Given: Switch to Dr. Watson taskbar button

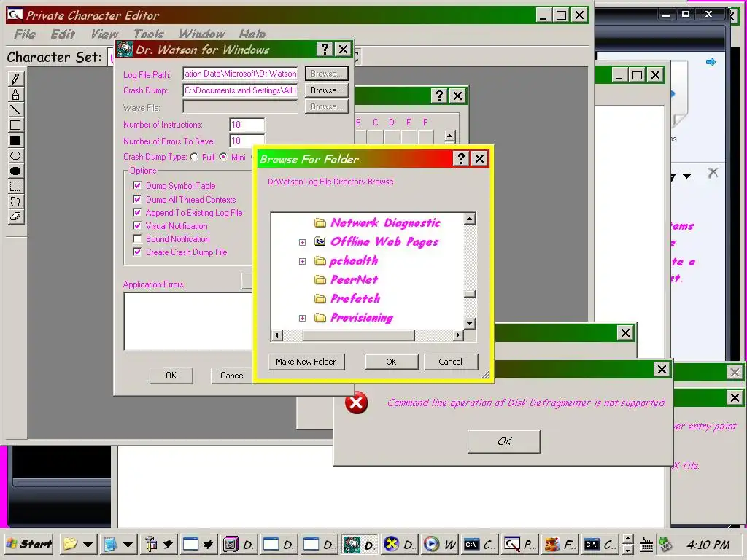Looking at the screenshot, I should tap(360, 544).
